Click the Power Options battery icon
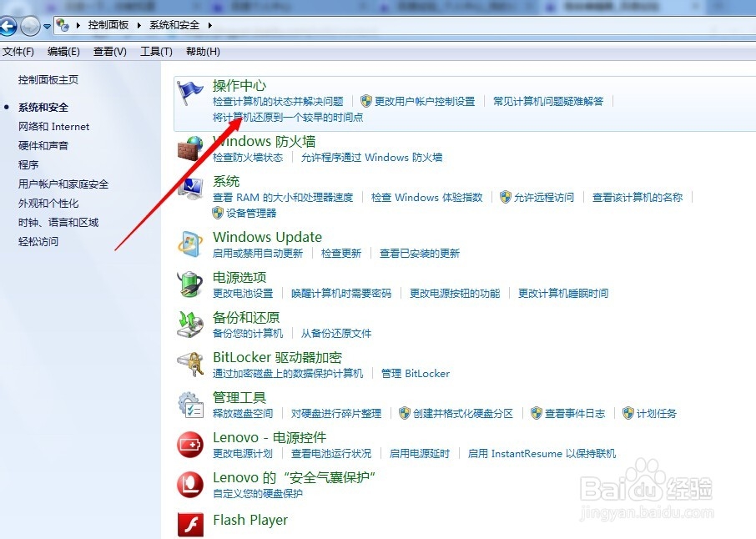Screen dimensions: 756x539 coord(190,284)
